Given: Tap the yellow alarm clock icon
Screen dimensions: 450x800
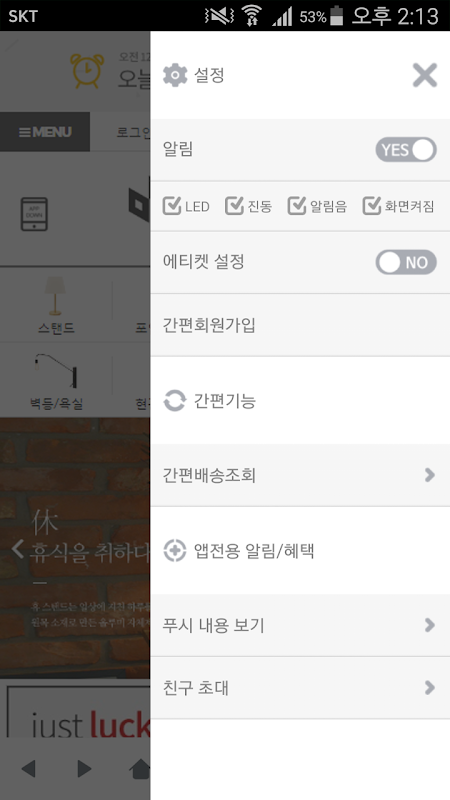Looking at the screenshot, I should (87, 71).
